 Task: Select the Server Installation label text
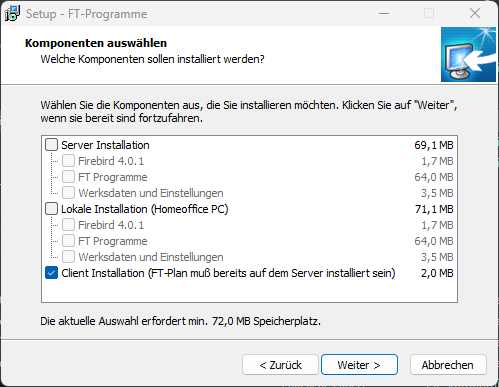pos(105,145)
